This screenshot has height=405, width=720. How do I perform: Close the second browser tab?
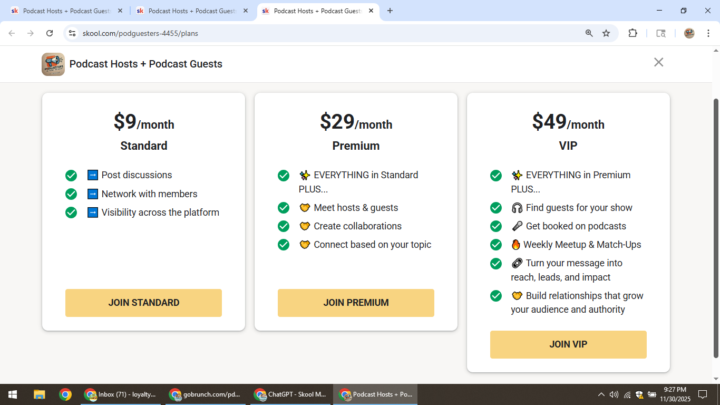(x=245, y=11)
